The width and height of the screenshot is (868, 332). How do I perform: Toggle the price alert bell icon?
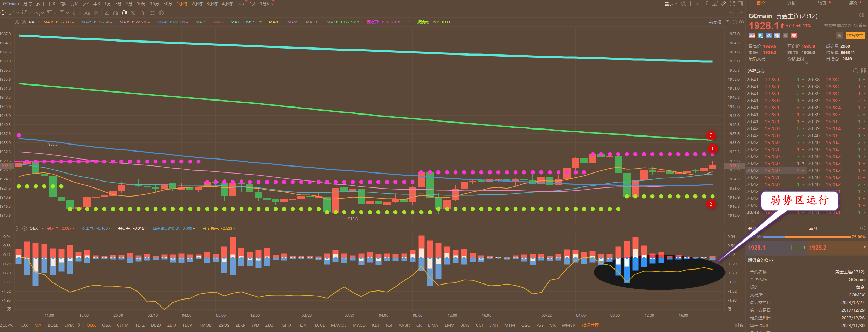839,36
